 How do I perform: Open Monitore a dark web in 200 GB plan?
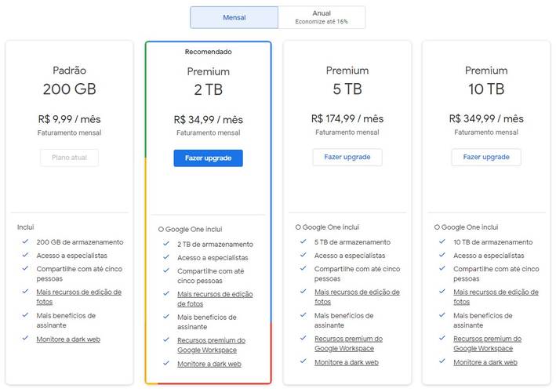68,339
